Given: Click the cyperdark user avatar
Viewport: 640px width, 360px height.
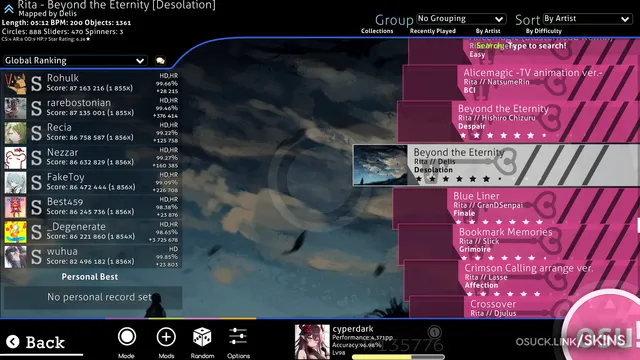Looking at the screenshot, I should 312,342.
